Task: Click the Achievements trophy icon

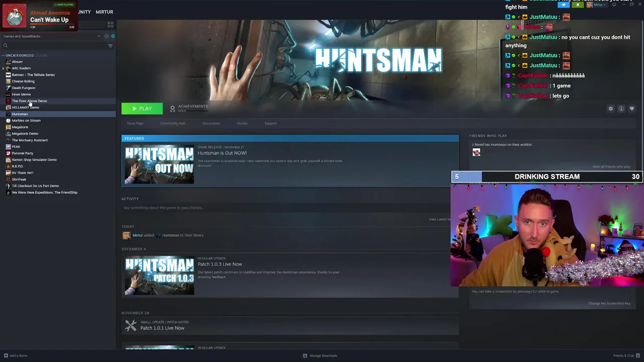Action: click(173, 109)
